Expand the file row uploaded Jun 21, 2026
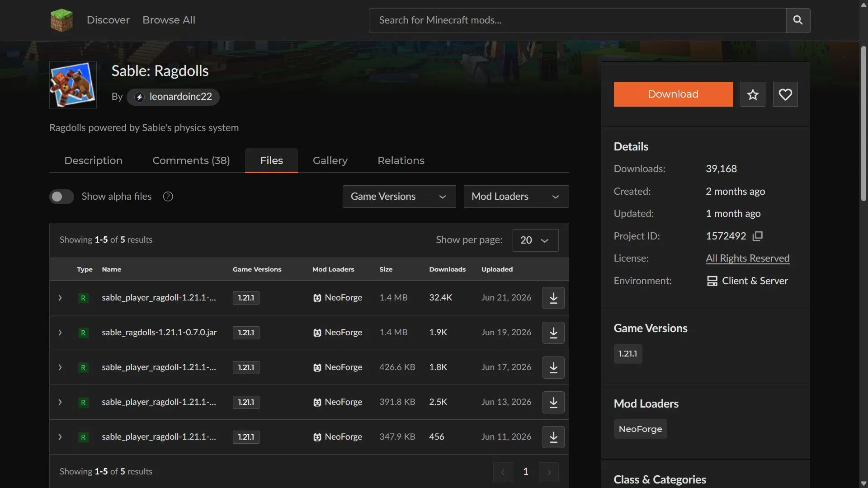Screen dimensions: 868x488 click(60, 298)
